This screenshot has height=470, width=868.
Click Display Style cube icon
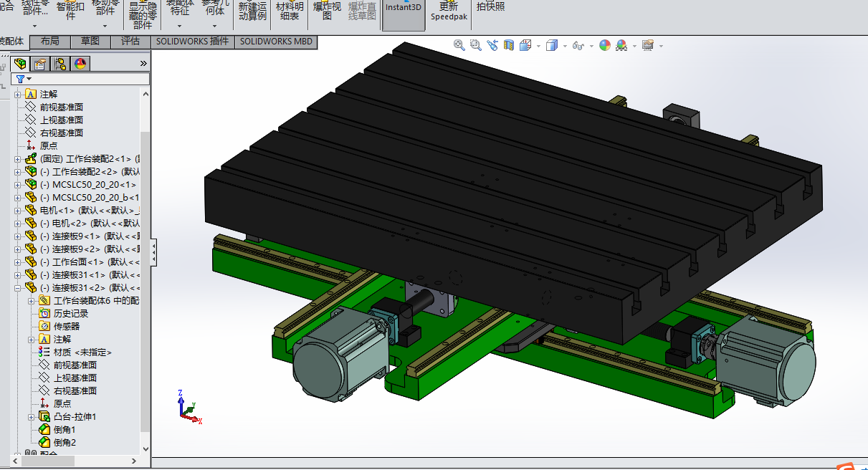(552, 45)
